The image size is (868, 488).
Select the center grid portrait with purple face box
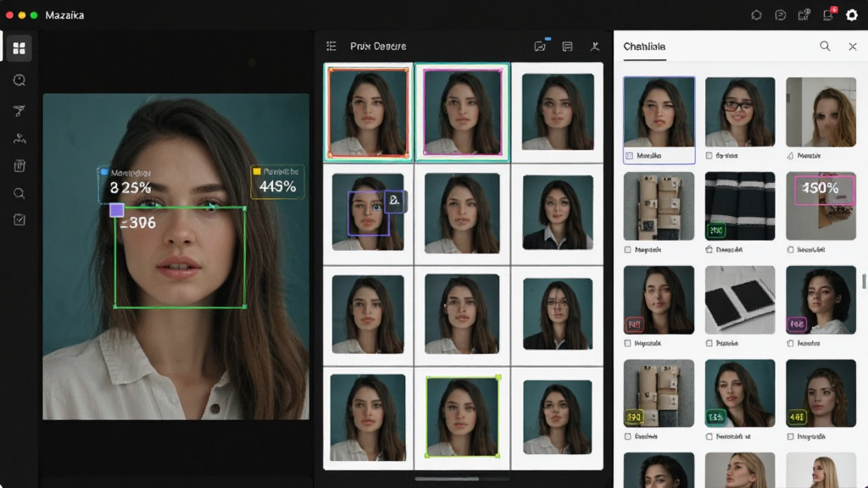pyautogui.click(x=368, y=212)
